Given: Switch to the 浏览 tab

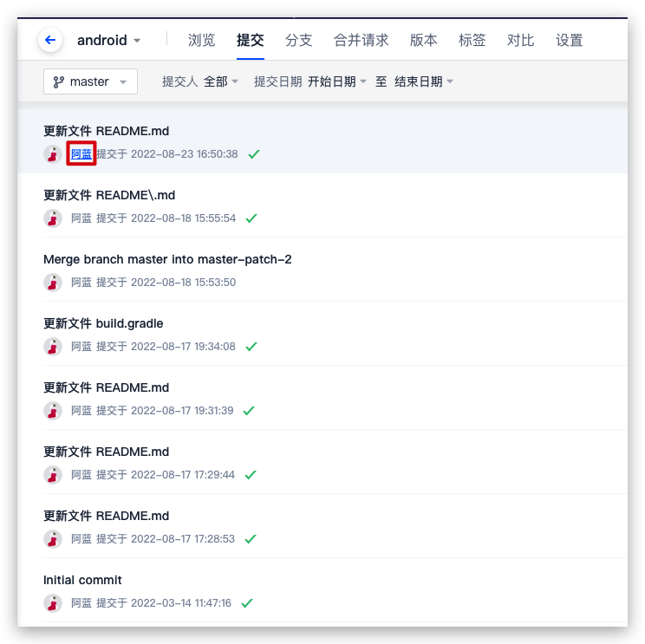Looking at the screenshot, I should pyautogui.click(x=201, y=40).
